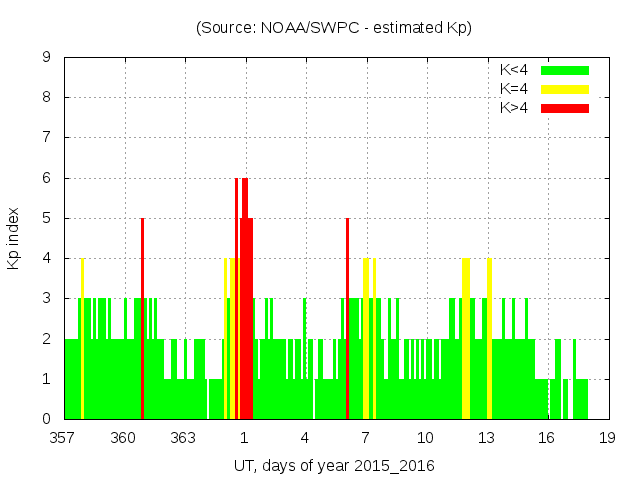Click the y-axis tick label 9

(47, 57)
